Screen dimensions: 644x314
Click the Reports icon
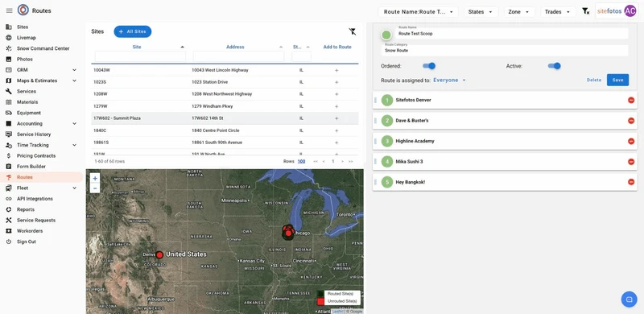tap(9, 209)
